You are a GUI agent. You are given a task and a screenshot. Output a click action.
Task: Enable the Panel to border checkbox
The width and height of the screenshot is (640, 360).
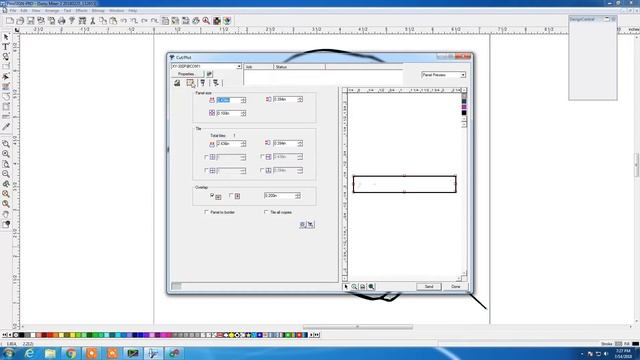click(x=206, y=212)
